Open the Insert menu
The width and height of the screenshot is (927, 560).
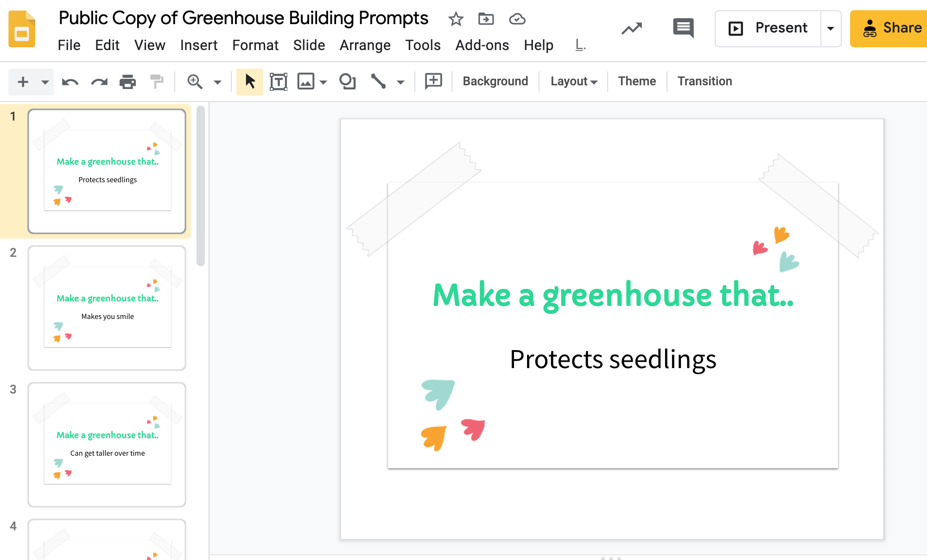(x=199, y=45)
